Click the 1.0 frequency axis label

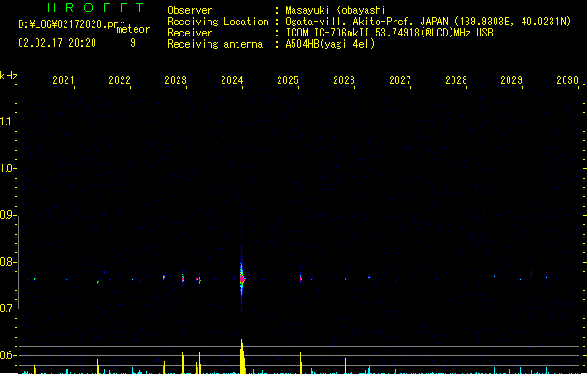coord(7,168)
